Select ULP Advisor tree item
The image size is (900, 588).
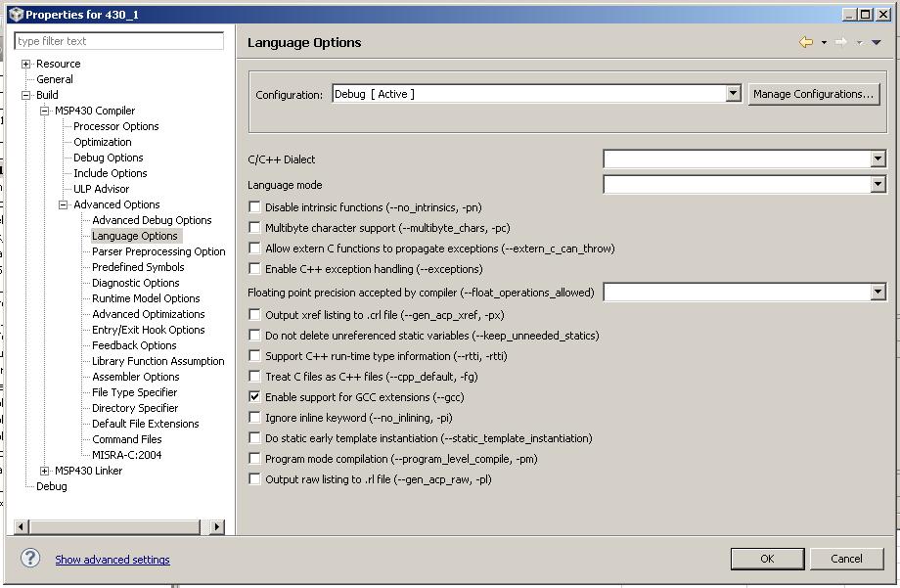tap(101, 189)
